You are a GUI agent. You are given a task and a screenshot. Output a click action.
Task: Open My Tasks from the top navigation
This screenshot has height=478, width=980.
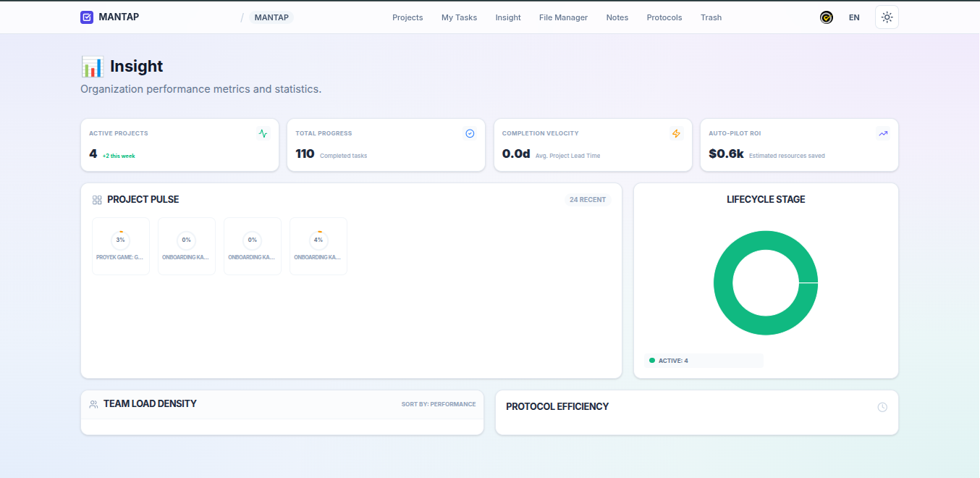click(x=459, y=17)
